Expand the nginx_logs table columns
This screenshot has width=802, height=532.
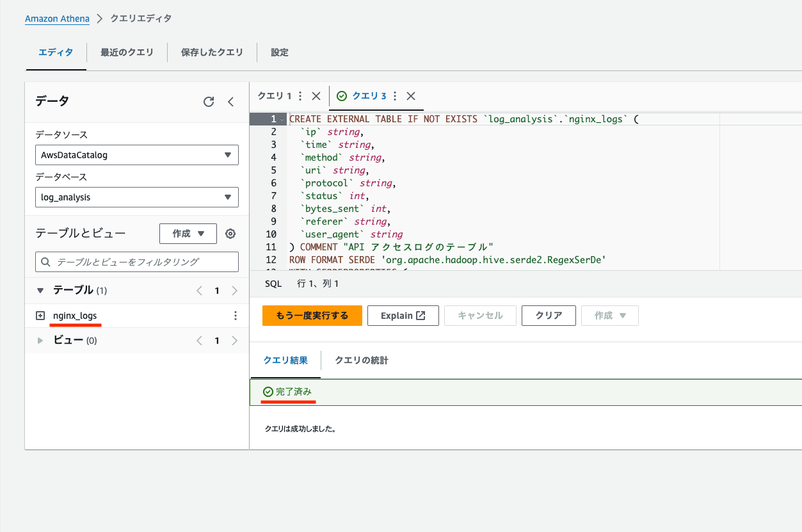[40, 316]
